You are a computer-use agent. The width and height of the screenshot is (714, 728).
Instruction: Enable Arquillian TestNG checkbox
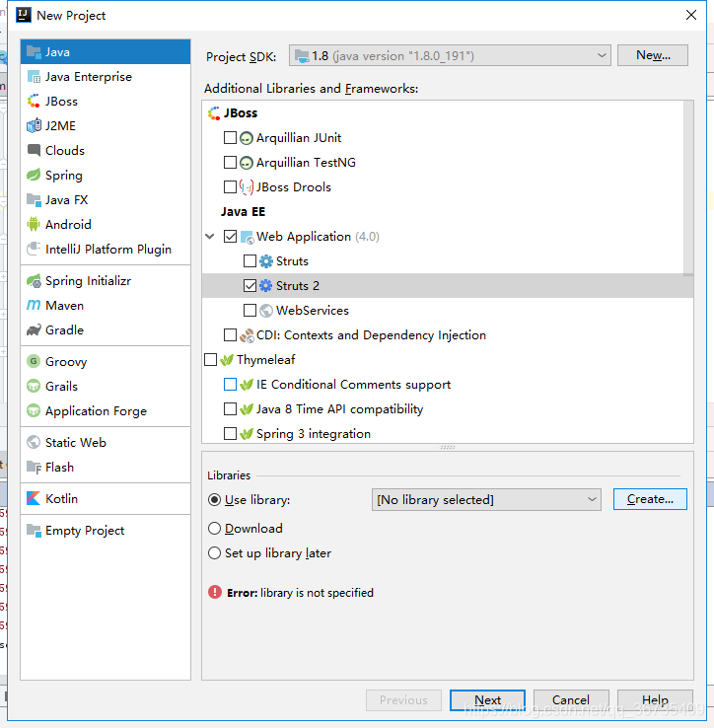click(x=230, y=162)
